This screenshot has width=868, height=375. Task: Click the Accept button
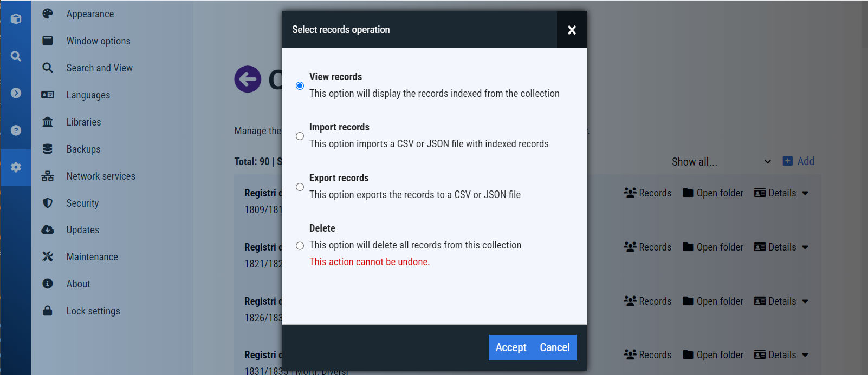[x=511, y=347]
